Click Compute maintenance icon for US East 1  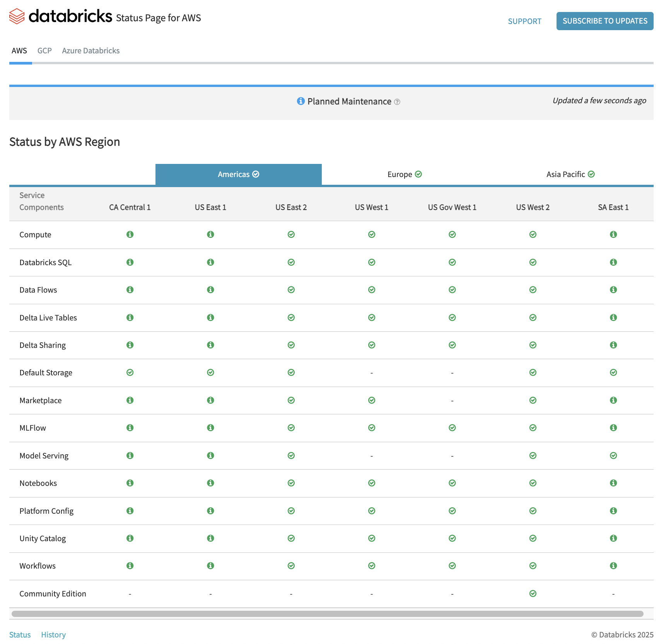pos(210,234)
